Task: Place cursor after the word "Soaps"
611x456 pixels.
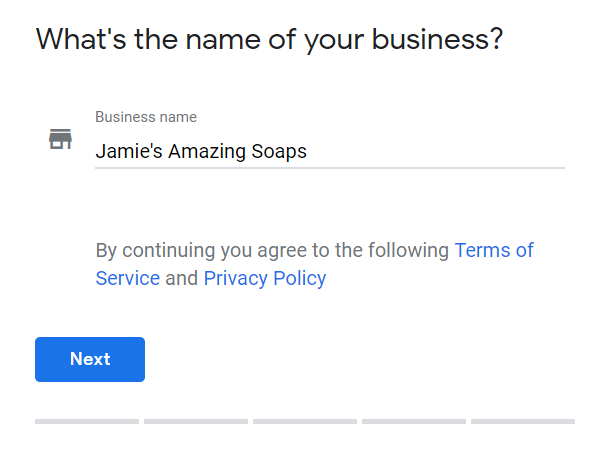Action: coord(308,152)
